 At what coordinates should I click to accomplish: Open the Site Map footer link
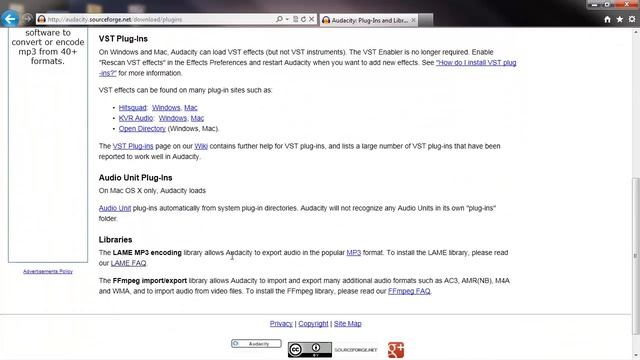pos(347,324)
